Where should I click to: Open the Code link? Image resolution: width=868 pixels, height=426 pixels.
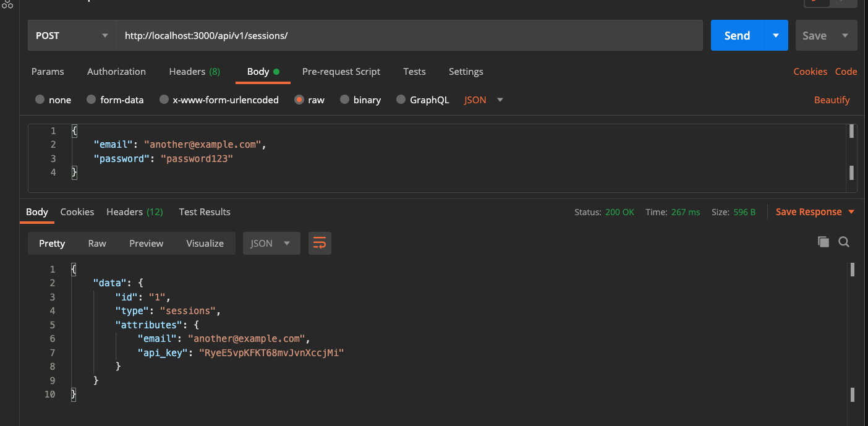tap(846, 71)
